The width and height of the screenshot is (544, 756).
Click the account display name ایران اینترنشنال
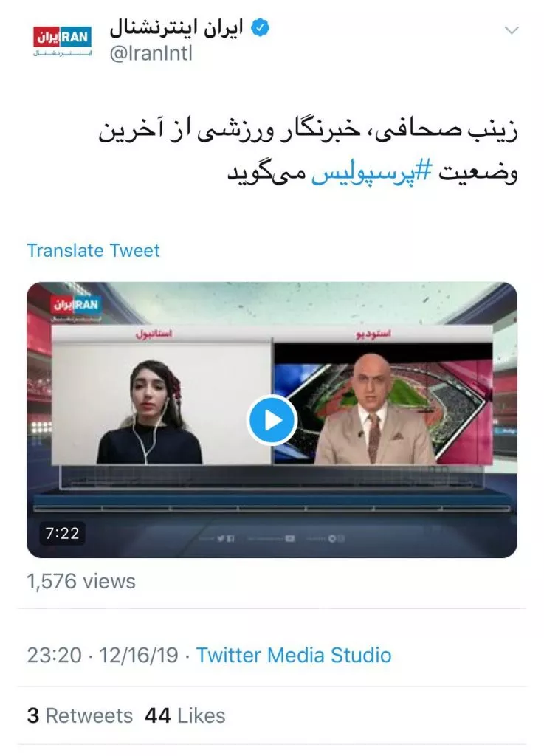(x=176, y=28)
